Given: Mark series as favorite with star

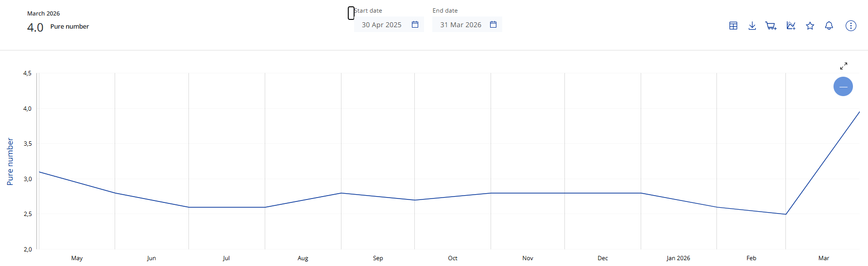Looking at the screenshot, I should 810,26.
